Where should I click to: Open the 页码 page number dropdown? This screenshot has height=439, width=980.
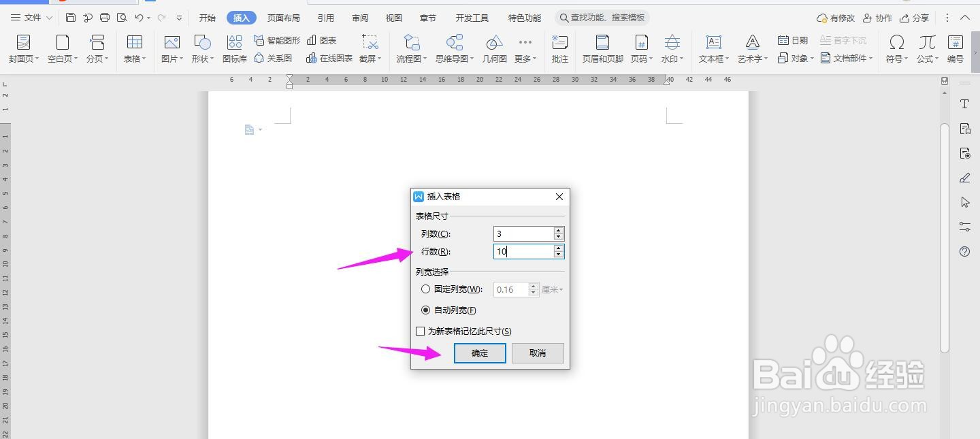pos(641,49)
